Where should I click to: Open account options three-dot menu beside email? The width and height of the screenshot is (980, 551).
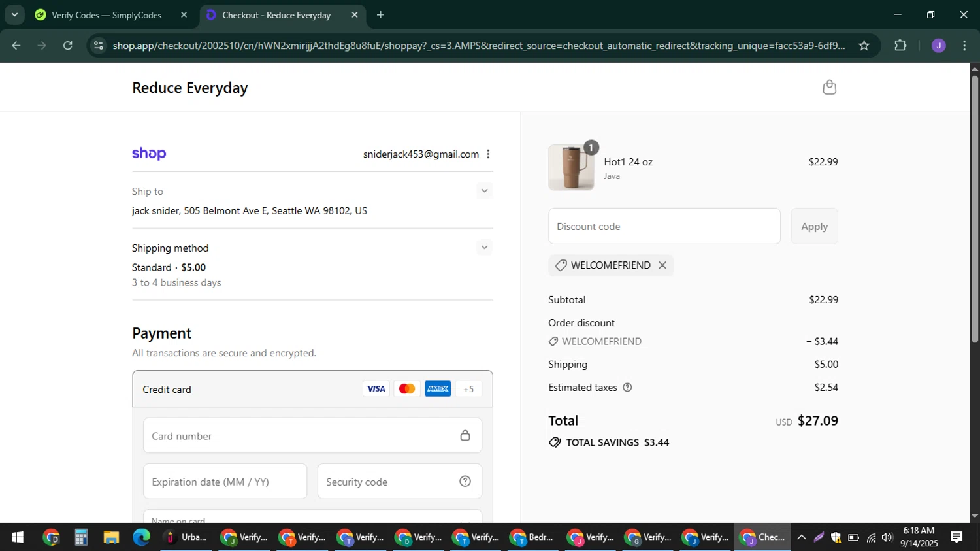tap(488, 154)
